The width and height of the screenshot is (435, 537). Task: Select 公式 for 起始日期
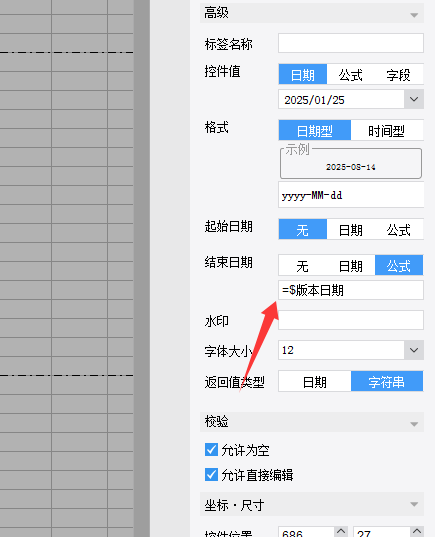coord(399,229)
